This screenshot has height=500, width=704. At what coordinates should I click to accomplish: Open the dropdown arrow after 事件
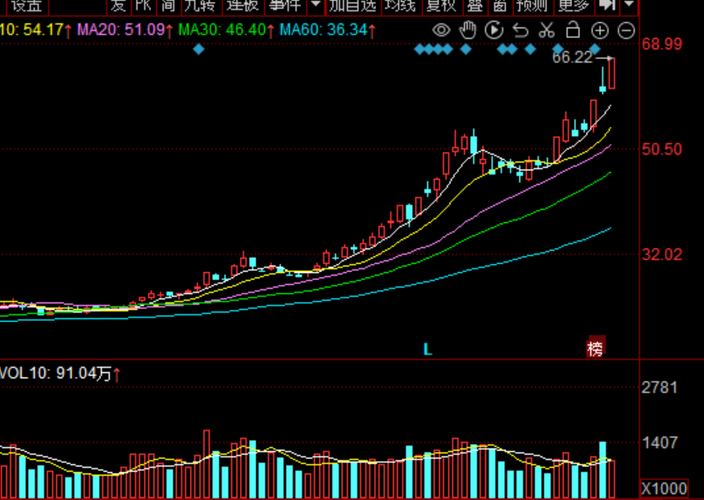316,5
